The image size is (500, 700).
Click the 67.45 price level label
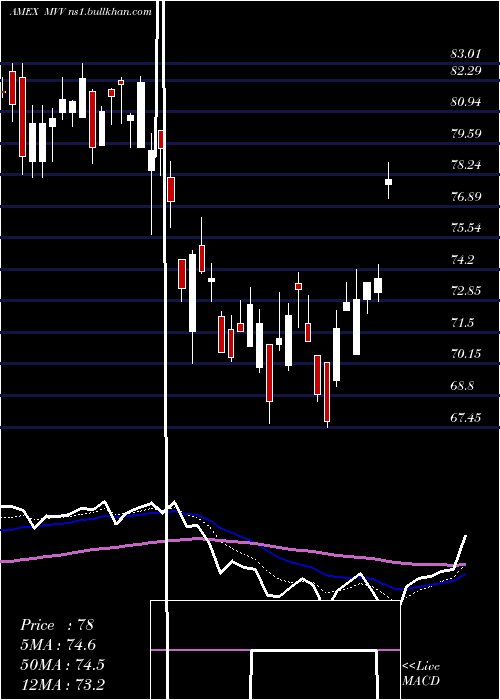click(466, 417)
